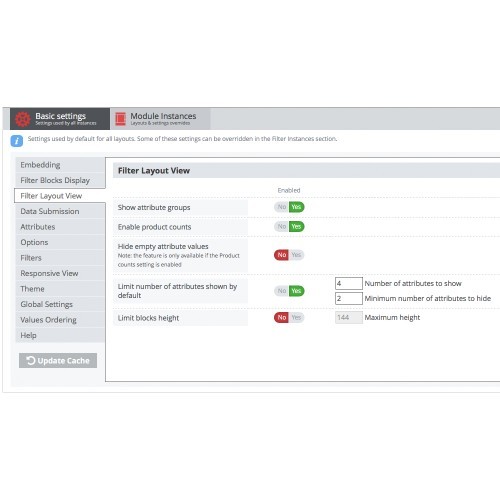Toggle Limit blocks height switch
Viewport: 500px width, 500px height.
click(x=289, y=317)
